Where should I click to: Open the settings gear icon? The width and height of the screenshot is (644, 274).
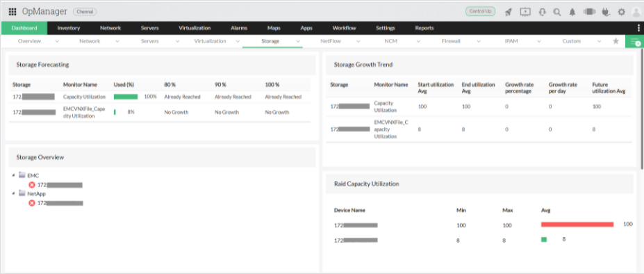pyautogui.click(x=621, y=12)
